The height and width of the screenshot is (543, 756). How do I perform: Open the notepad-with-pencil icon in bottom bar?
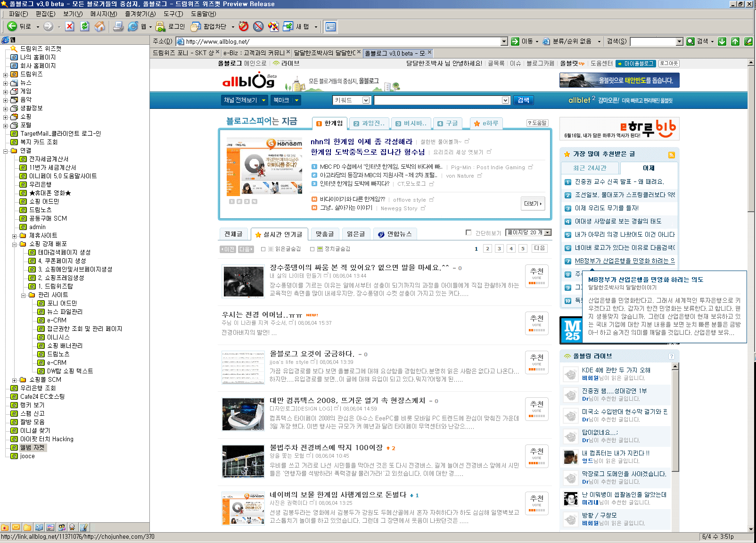[x=83, y=527]
